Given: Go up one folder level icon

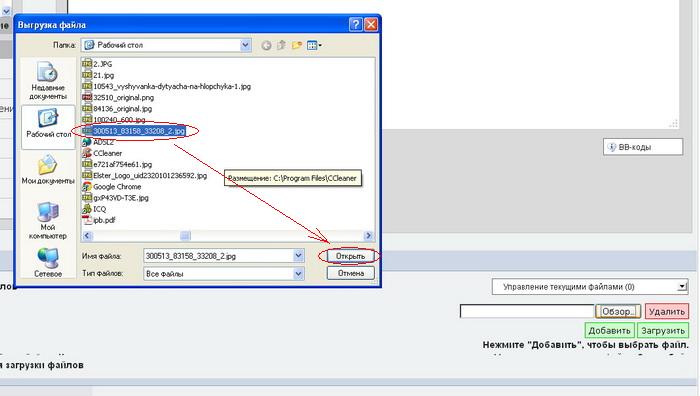Looking at the screenshot, I should (281, 45).
